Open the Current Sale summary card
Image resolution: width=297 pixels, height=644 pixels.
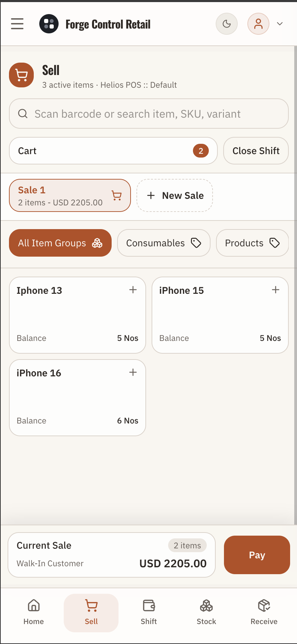(x=112, y=555)
